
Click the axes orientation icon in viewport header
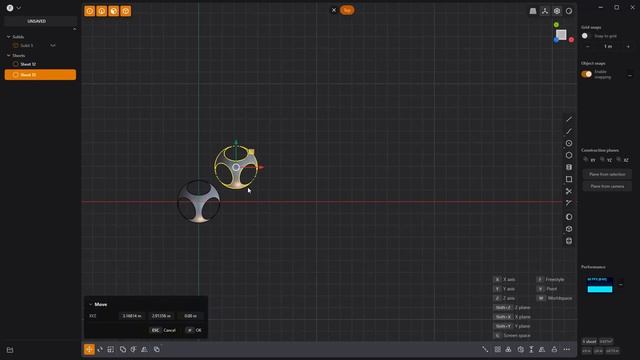tap(545, 11)
